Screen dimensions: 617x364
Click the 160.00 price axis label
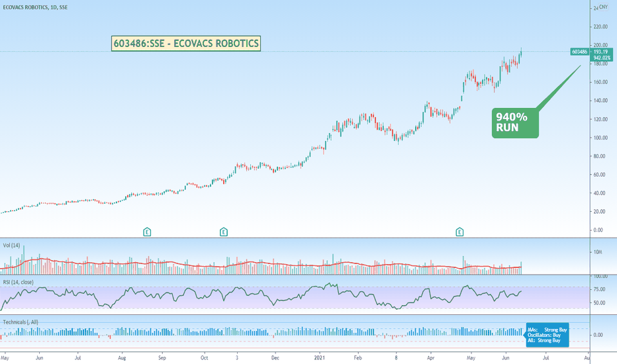[x=600, y=82]
